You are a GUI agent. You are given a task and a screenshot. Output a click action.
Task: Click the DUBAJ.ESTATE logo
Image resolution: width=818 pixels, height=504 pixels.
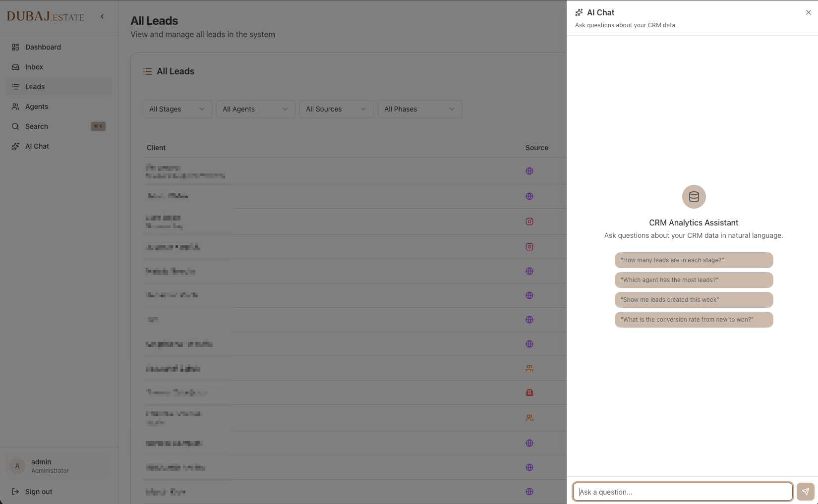click(46, 16)
